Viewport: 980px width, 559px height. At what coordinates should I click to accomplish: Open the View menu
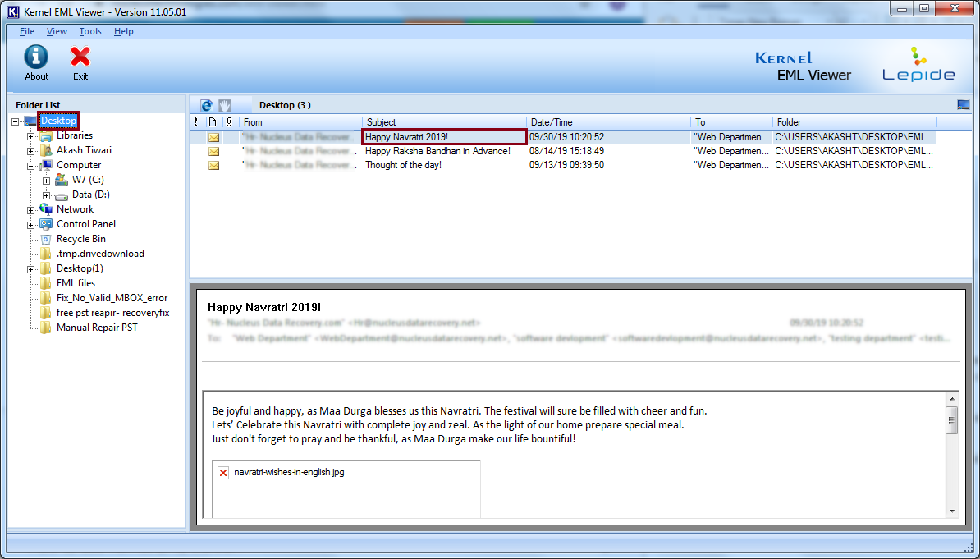click(x=57, y=31)
